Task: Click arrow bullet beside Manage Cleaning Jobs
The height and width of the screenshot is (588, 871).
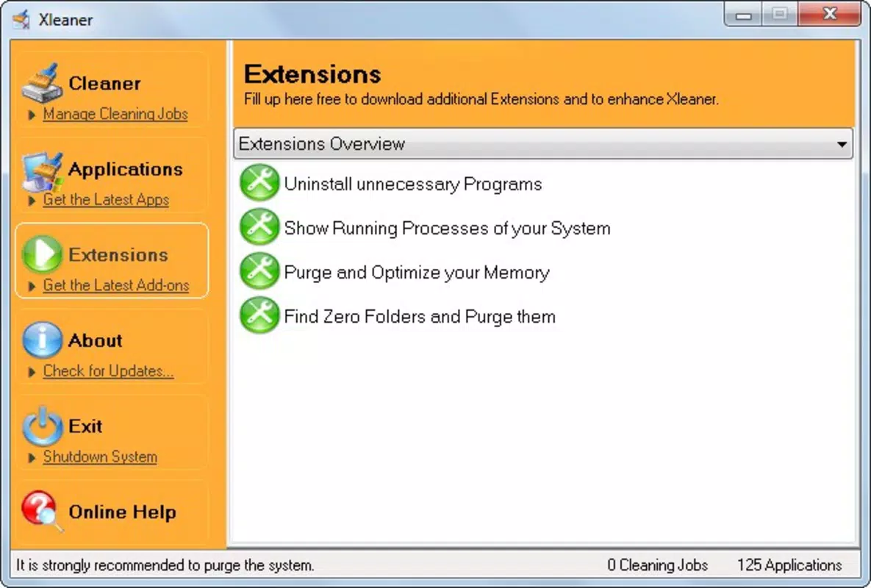Action: coord(32,115)
